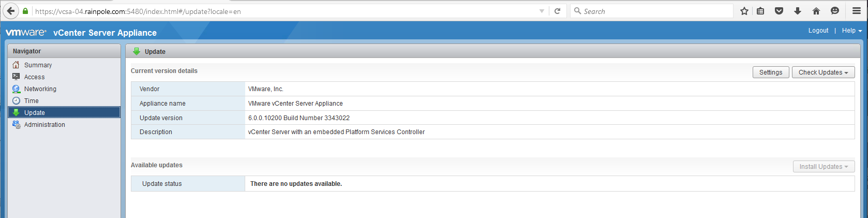
Task: Save the page with the Pocket icon
Action: click(779, 11)
